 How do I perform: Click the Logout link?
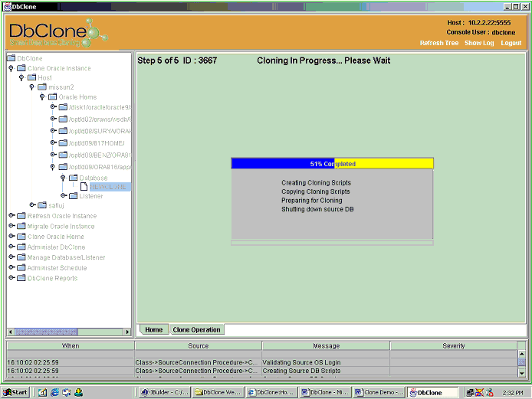tap(511, 43)
